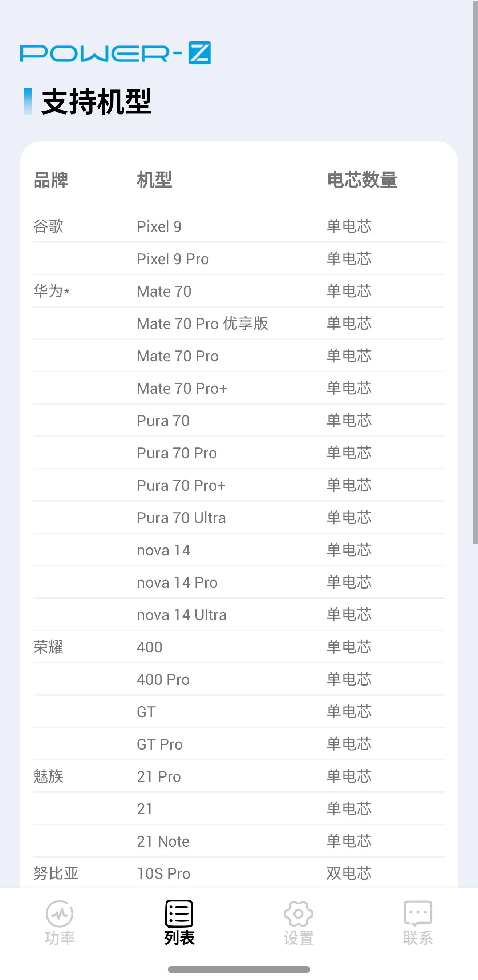The image size is (478, 980).
Task: Select the Pixel 9 Pro row
Action: (173, 259)
